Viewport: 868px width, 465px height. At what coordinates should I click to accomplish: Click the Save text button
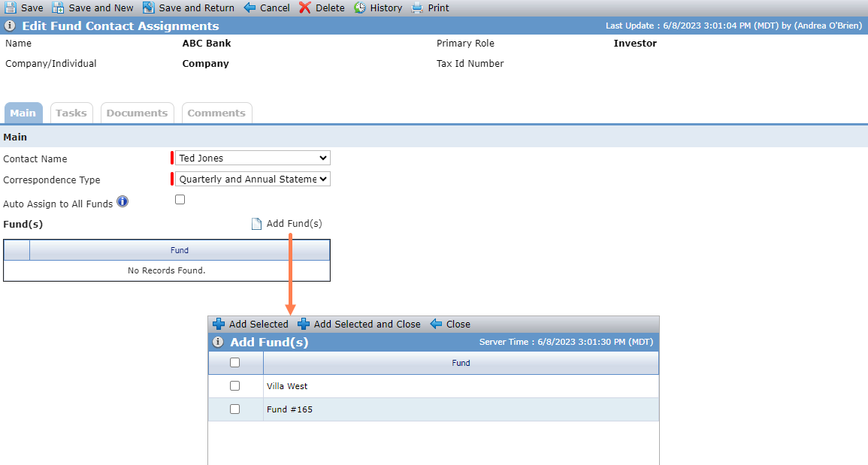[x=32, y=8]
